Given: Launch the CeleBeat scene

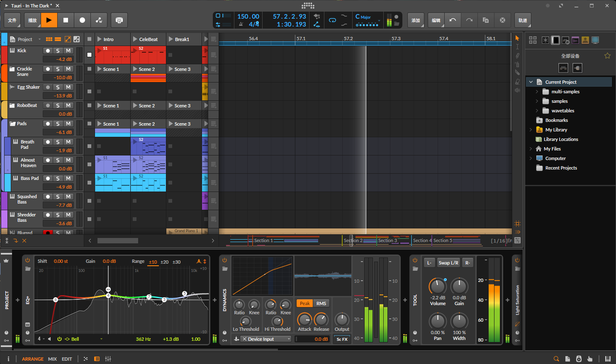Looking at the screenshot, I should click(x=136, y=39).
